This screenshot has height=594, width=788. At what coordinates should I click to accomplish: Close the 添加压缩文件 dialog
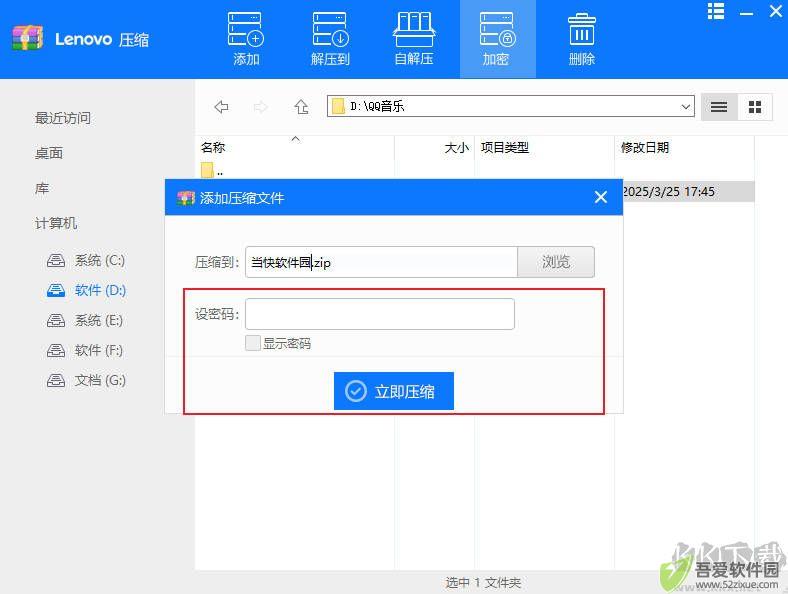(x=601, y=197)
